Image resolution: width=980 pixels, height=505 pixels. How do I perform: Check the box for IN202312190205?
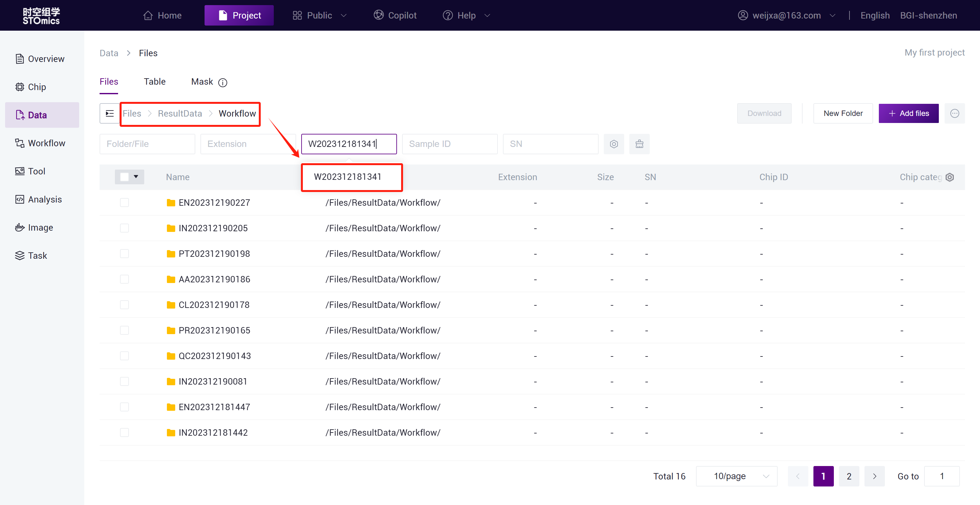124,228
